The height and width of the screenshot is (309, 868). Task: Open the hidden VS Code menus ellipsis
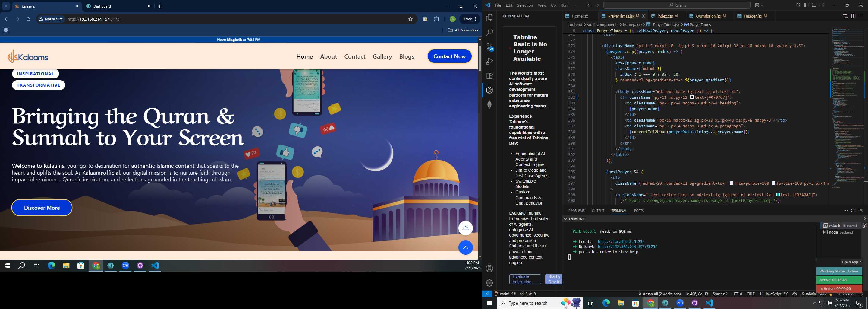[576, 5]
